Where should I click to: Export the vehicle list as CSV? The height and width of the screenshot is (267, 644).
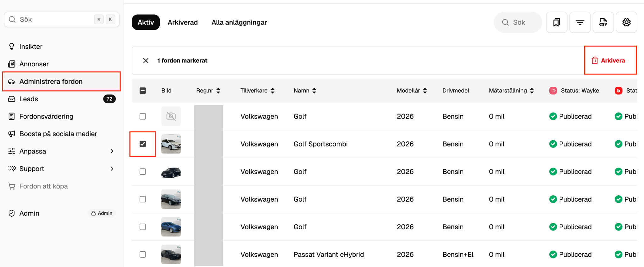tap(603, 22)
